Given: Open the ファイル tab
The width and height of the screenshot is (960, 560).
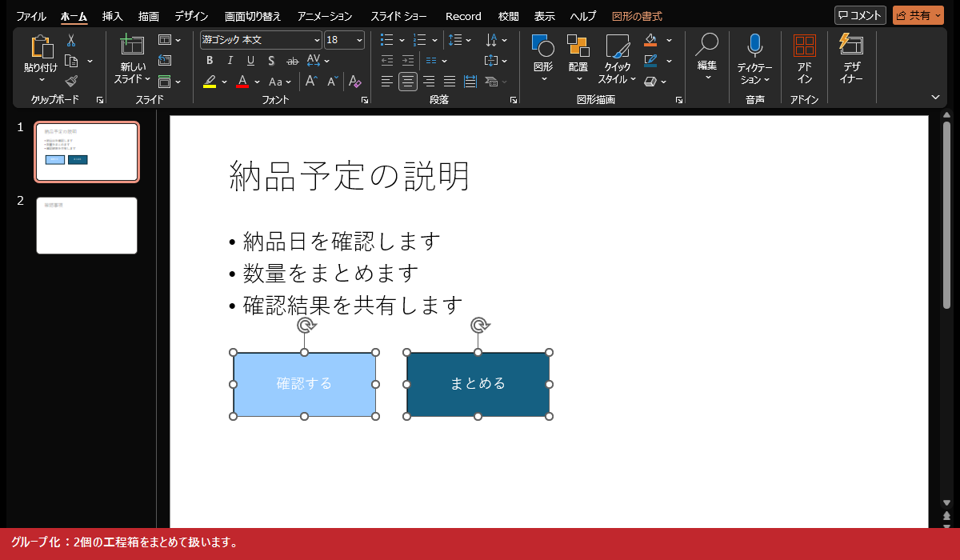Looking at the screenshot, I should (31, 16).
